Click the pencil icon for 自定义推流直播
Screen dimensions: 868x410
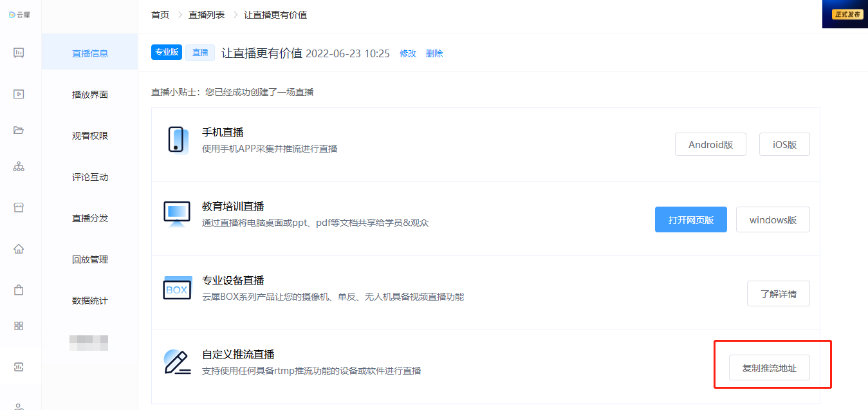click(x=177, y=362)
